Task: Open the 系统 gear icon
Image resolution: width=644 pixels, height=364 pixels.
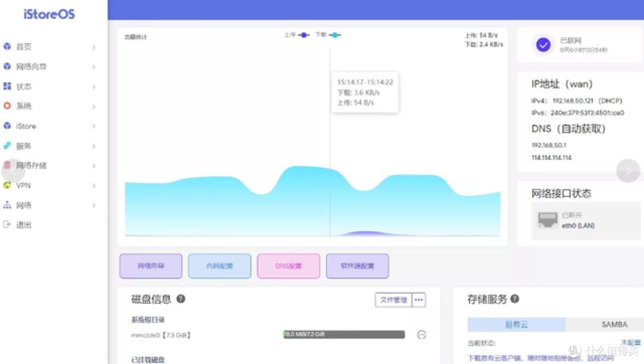Action: click(7, 106)
